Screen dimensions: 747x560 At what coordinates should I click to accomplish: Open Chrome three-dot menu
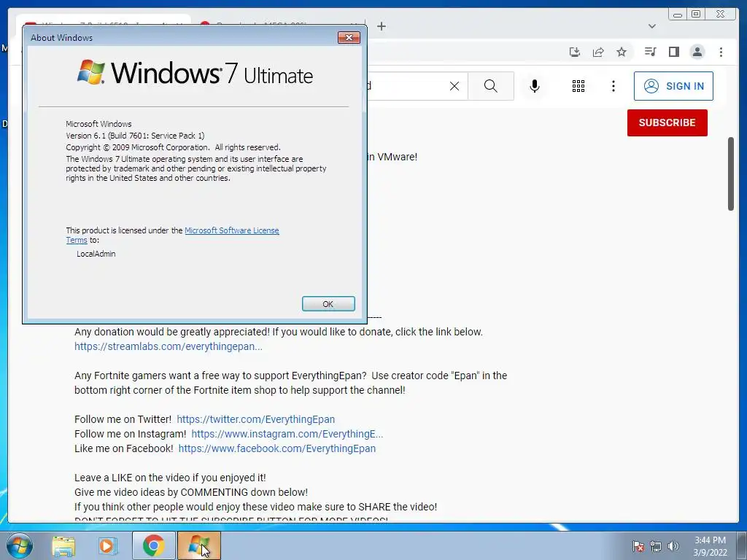pos(721,52)
